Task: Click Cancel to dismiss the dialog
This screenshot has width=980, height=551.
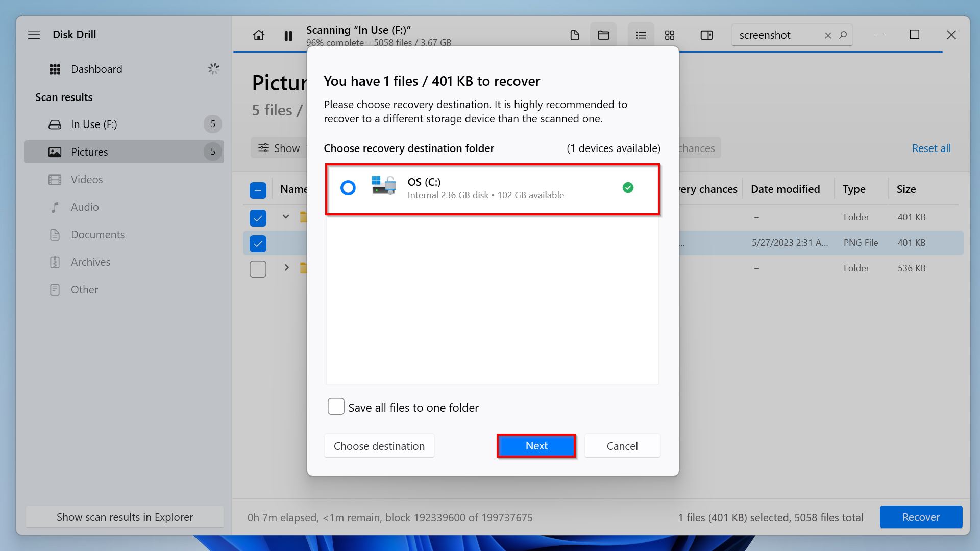Action: coord(621,445)
